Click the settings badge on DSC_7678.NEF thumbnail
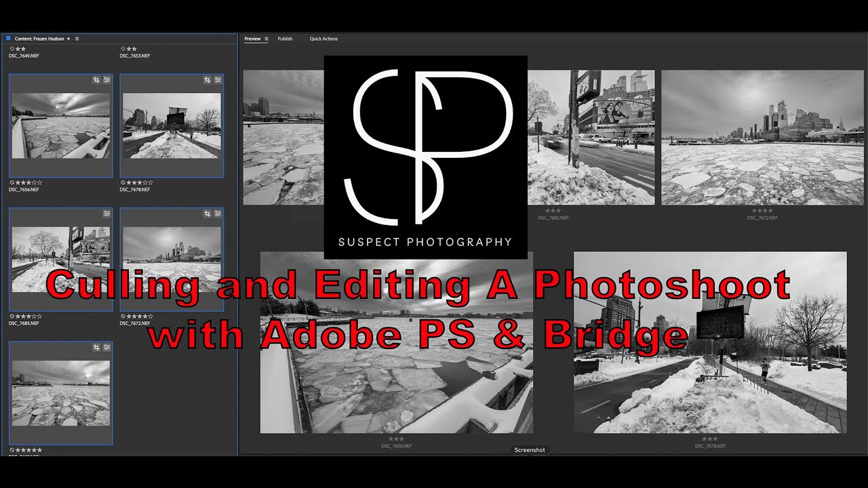Image resolution: width=868 pixels, height=488 pixels. click(218, 80)
